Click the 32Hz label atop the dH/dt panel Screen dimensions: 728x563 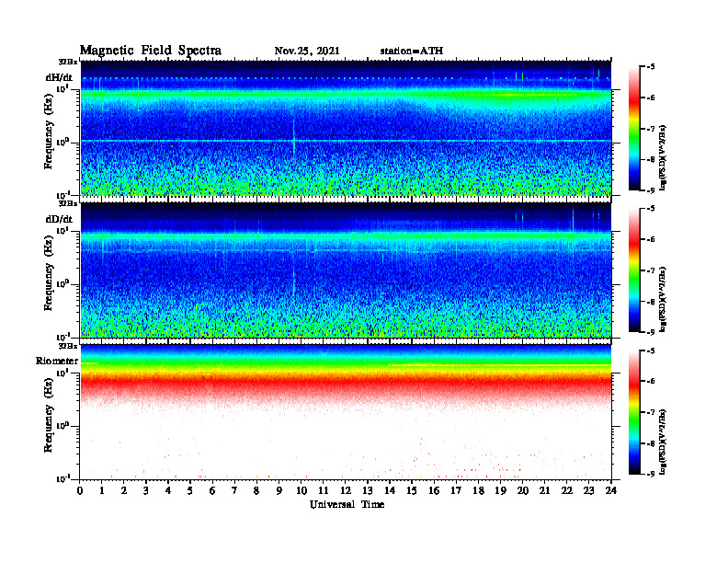click(x=67, y=62)
